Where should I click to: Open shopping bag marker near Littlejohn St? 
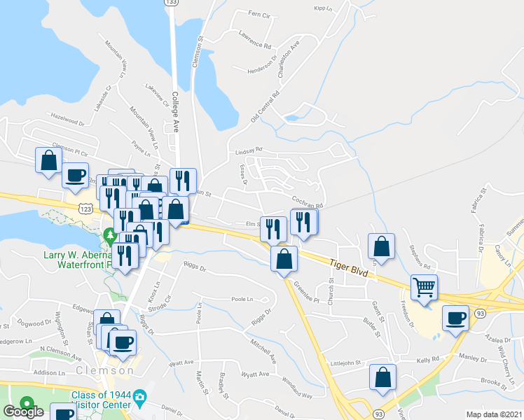pos(382,378)
